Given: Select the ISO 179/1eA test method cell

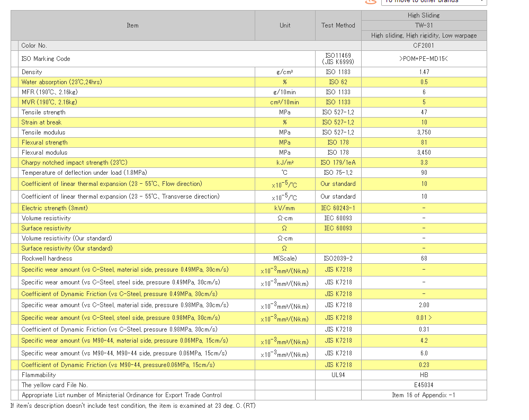Looking at the screenshot, I should point(338,163).
